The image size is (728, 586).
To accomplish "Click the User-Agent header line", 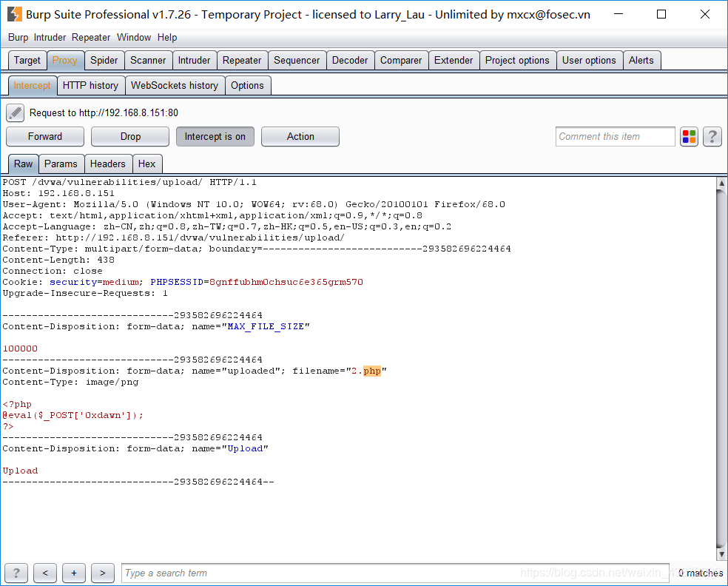I will click(x=254, y=204).
